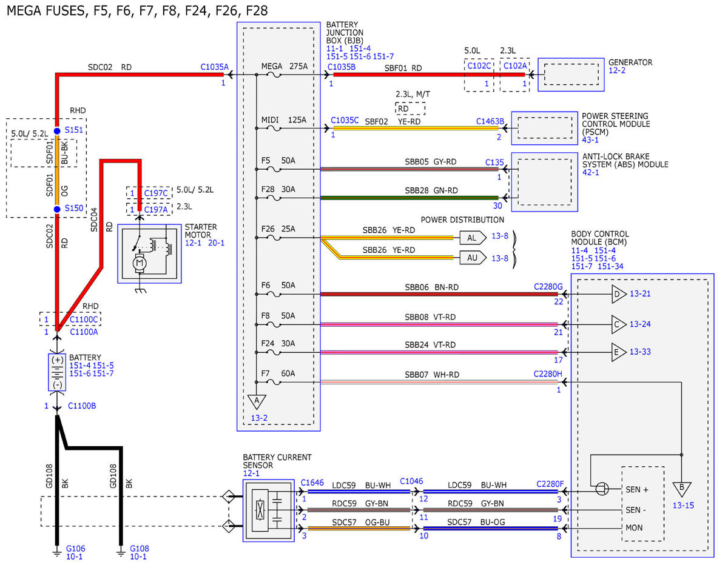Jump to page 13-2 below triangle A

pyautogui.click(x=259, y=418)
